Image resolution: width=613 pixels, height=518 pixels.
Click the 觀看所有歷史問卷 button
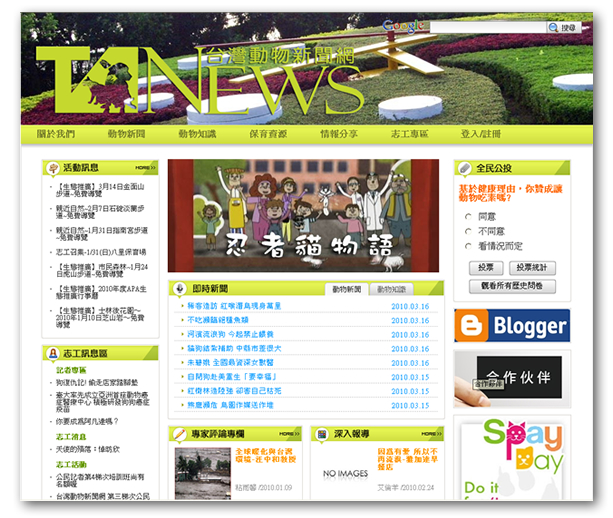point(512,286)
